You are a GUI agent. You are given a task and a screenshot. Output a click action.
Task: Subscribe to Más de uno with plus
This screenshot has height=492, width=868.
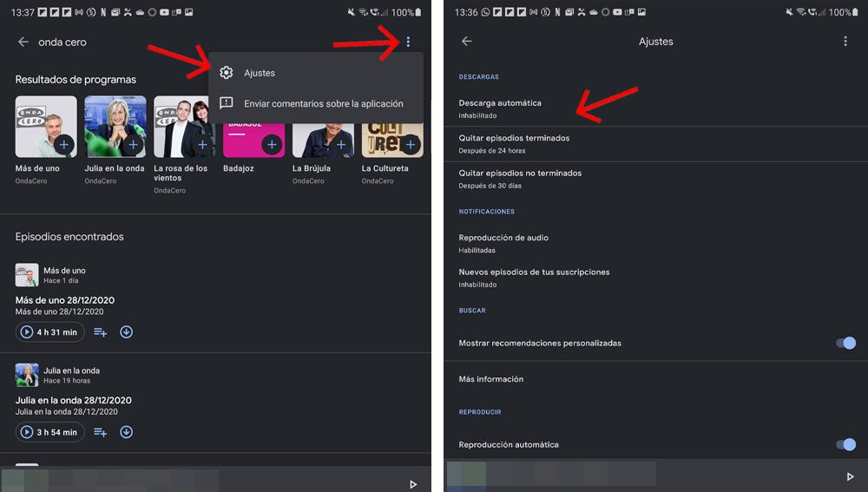click(x=64, y=145)
